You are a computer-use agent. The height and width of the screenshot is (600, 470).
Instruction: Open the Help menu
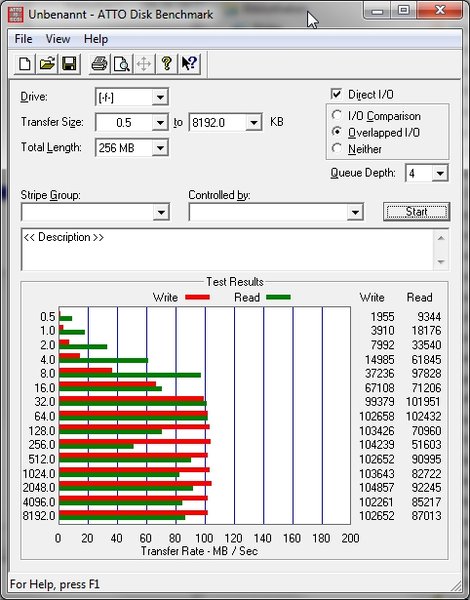pyautogui.click(x=96, y=39)
